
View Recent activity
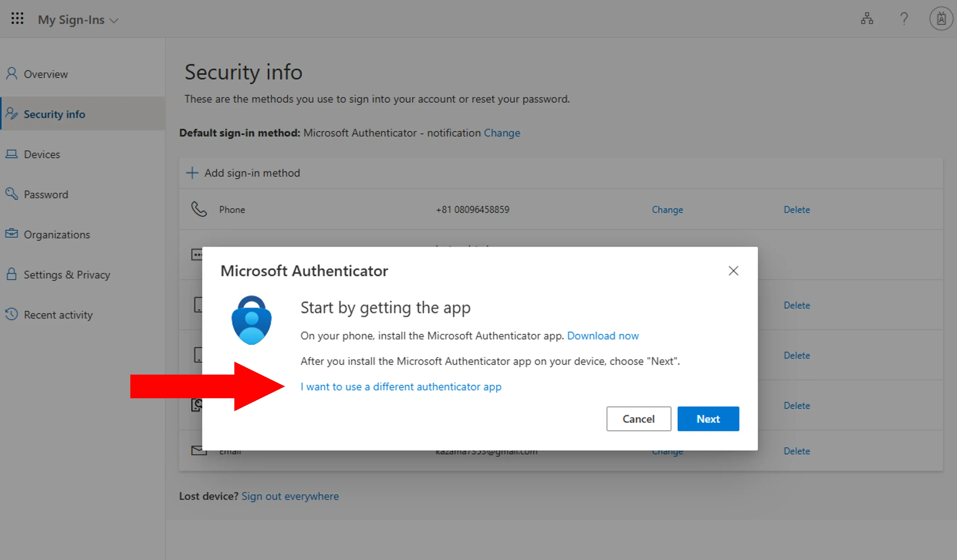coord(58,315)
